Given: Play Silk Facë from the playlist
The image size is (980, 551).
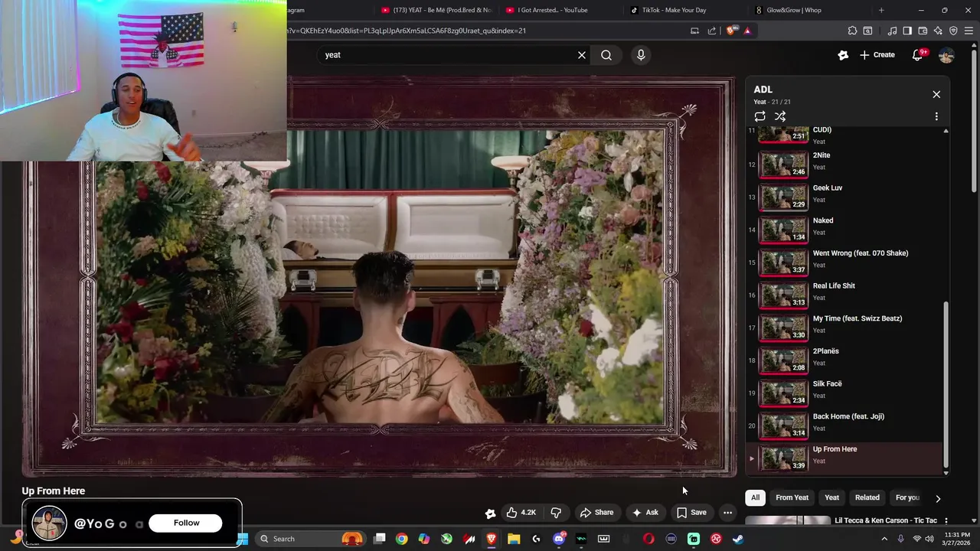Looking at the screenshot, I should click(845, 393).
